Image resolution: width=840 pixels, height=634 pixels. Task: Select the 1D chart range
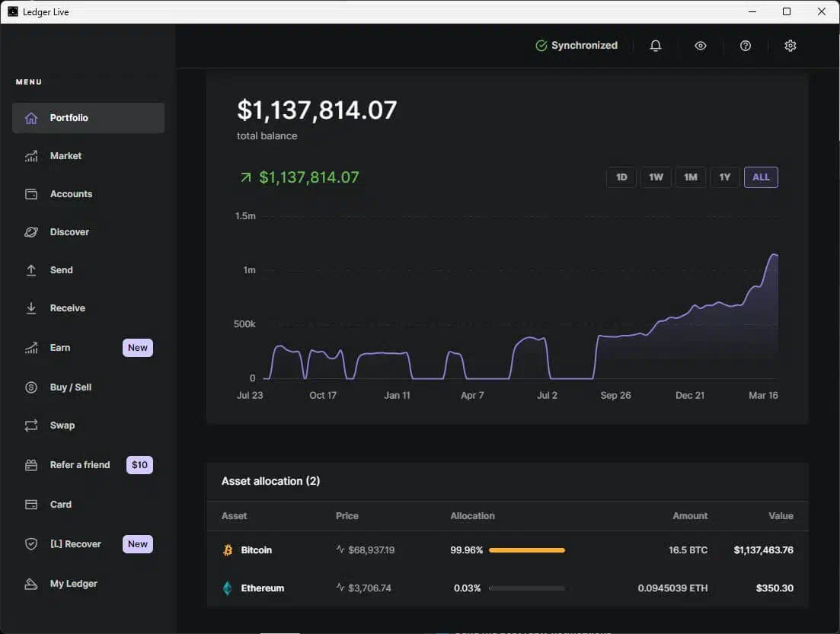621,177
